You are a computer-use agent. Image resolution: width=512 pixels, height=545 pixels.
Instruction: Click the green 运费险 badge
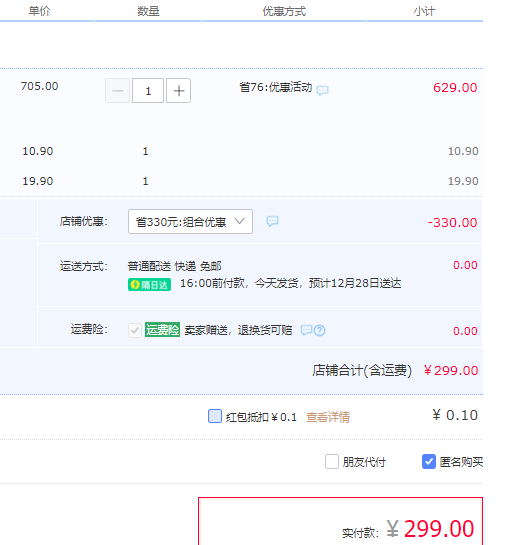point(162,330)
